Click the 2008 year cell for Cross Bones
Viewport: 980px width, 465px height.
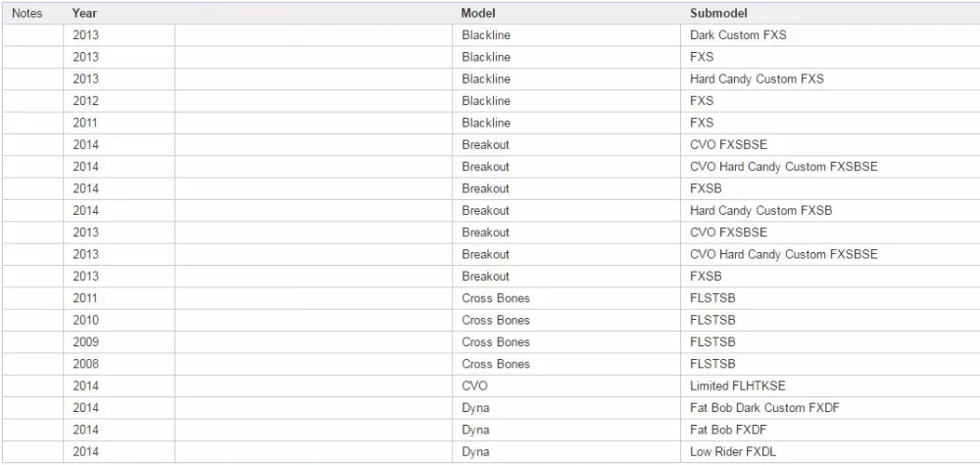pos(119,364)
